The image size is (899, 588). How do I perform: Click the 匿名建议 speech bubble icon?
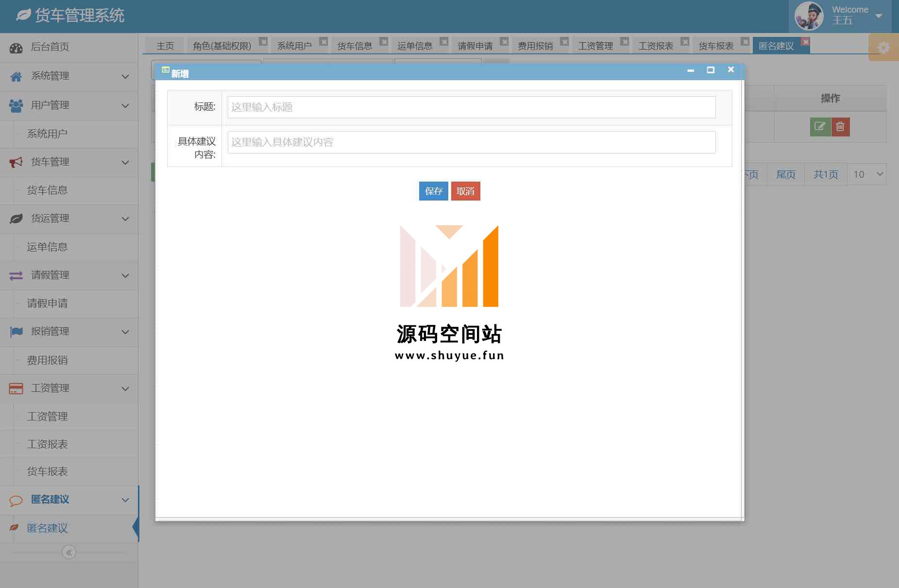click(16, 500)
